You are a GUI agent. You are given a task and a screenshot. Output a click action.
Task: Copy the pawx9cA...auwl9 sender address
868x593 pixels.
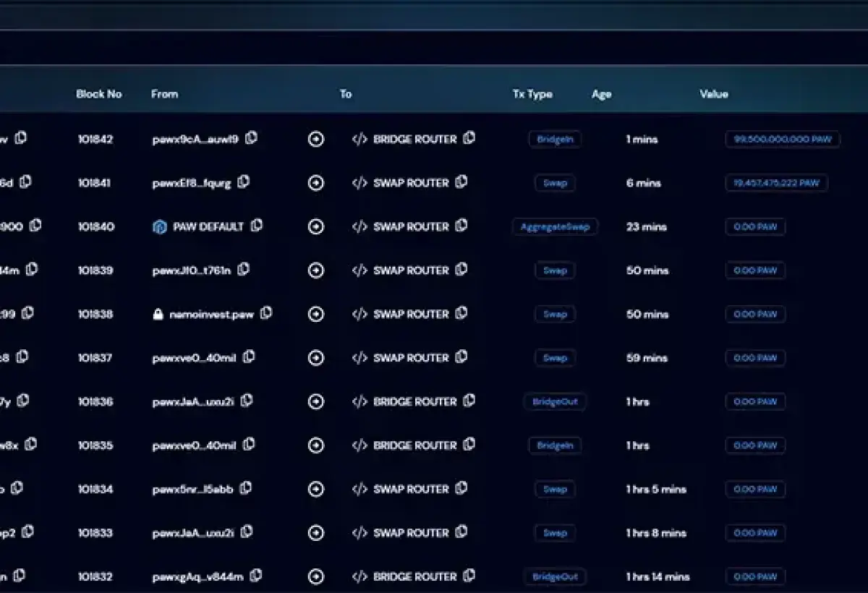tap(250, 139)
